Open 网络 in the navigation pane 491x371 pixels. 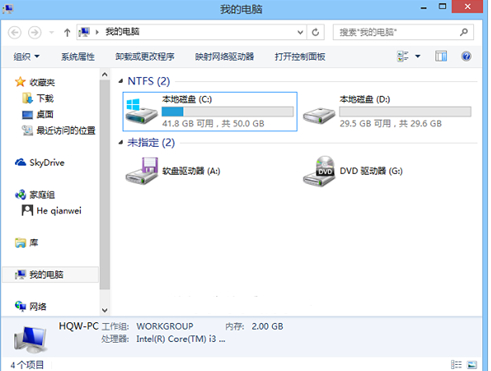pyautogui.click(x=38, y=307)
